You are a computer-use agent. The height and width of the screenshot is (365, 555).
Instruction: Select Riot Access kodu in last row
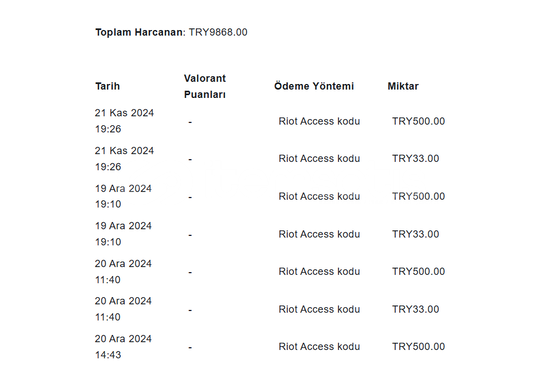(319, 346)
